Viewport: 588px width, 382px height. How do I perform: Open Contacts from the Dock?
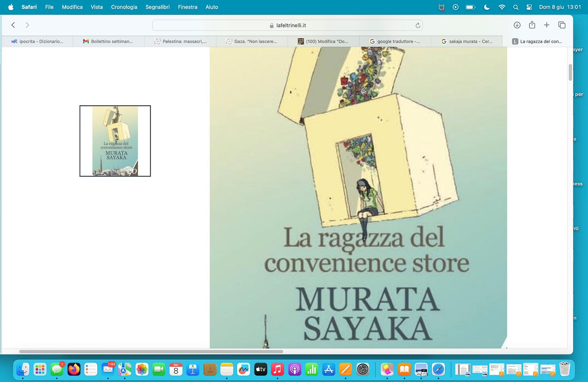[x=210, y=369]
